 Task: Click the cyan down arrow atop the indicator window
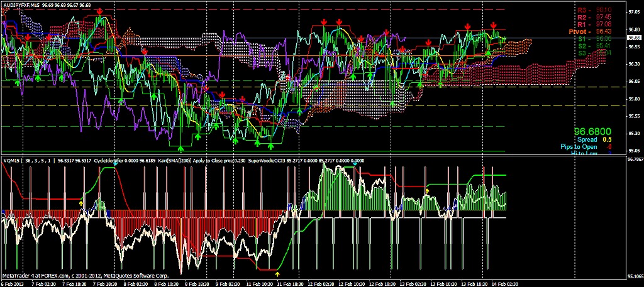(354, 164)
